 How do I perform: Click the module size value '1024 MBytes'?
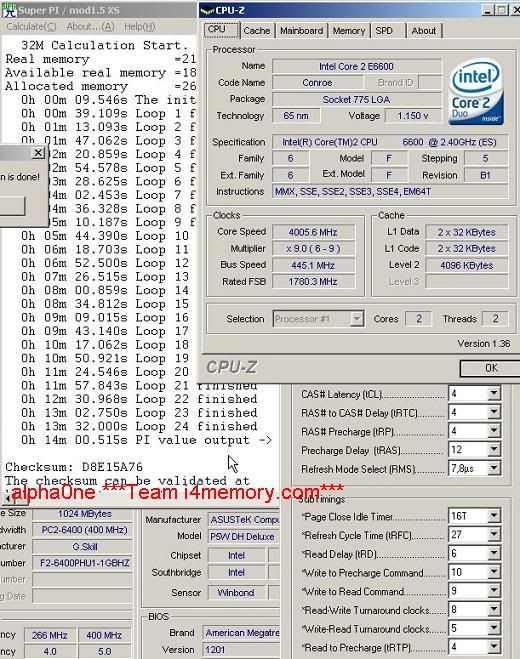[x=83, y=514]
